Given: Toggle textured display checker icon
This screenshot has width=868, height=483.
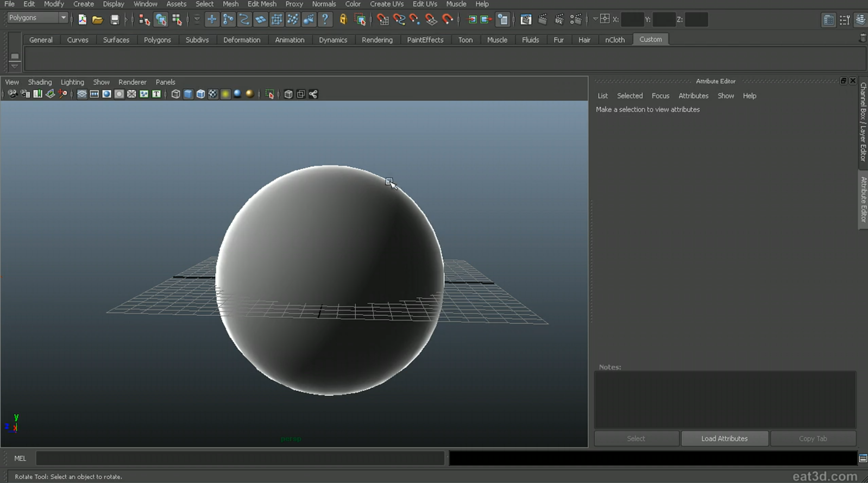Looking at the screenshot, I should (213, 94).
